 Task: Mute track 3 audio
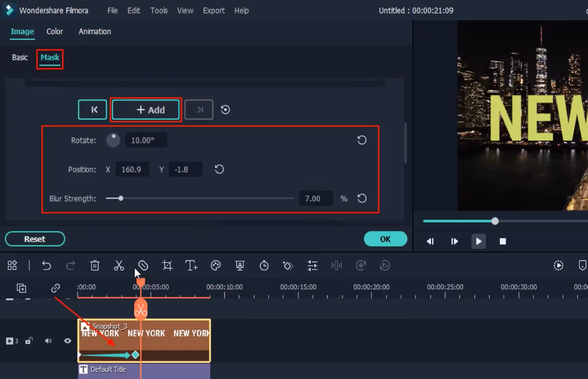[x=48, y=341]
